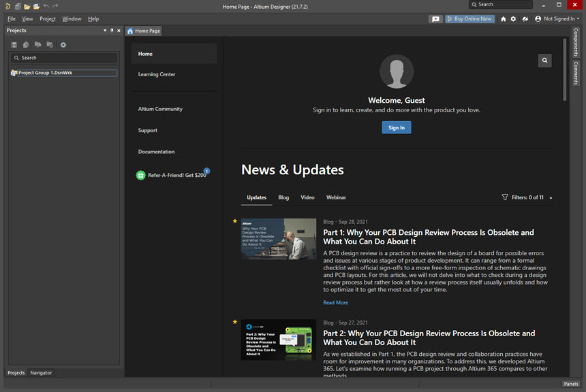586x392 pixels.
Task: Click Read More under Part 1 article
Action: [x=335, y=302]
